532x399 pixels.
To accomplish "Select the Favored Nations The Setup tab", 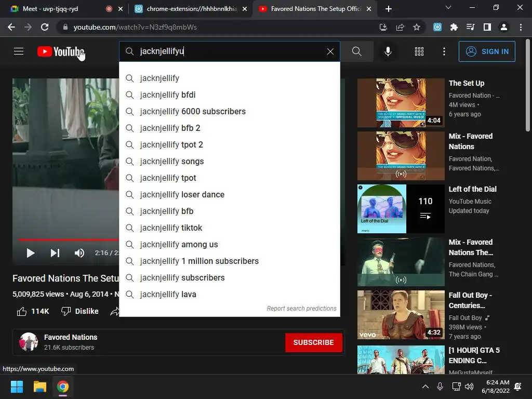I will (315, 9).
